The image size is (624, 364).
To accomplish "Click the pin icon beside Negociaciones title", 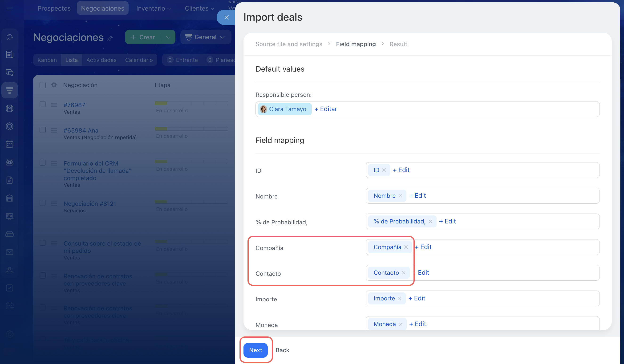I will 110,38.
